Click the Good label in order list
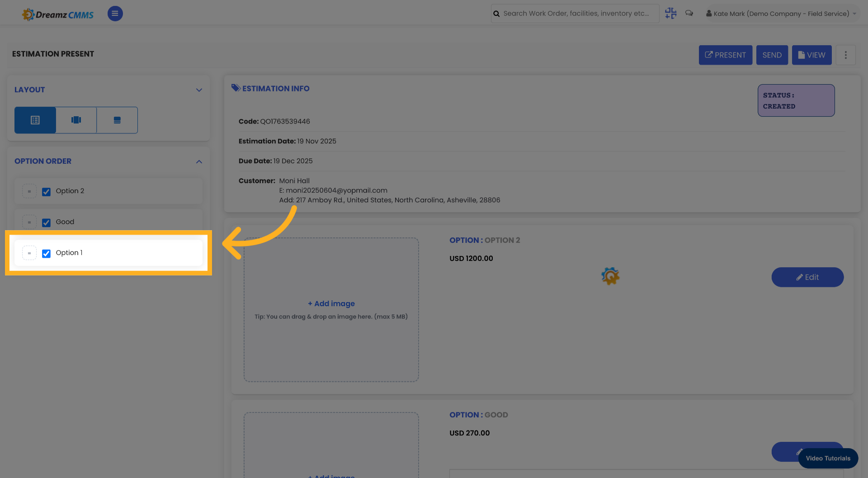The height and width of the screenshot is (478, 868). pyautogui.click(x=65, y=222)
